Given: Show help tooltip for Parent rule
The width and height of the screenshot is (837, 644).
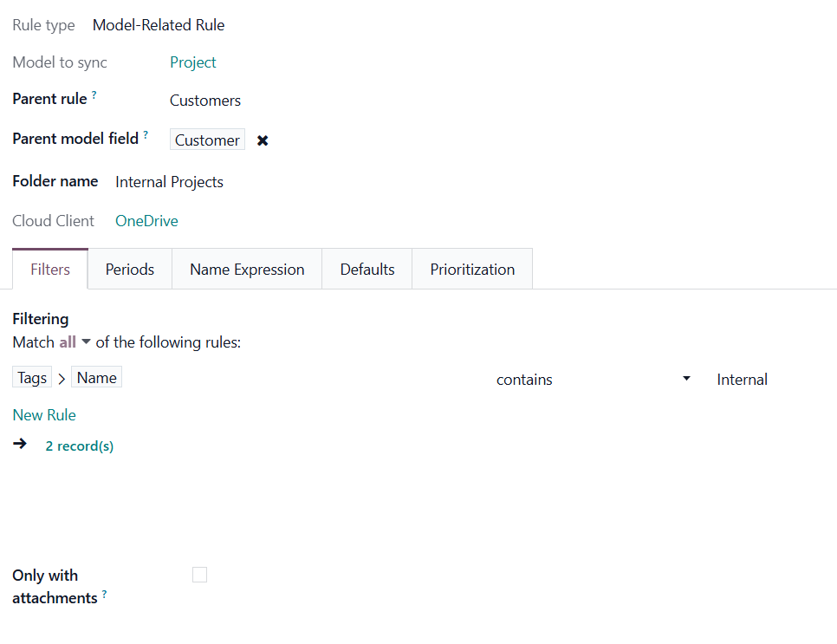Looking at the screenshot, I should pos(94,94).
